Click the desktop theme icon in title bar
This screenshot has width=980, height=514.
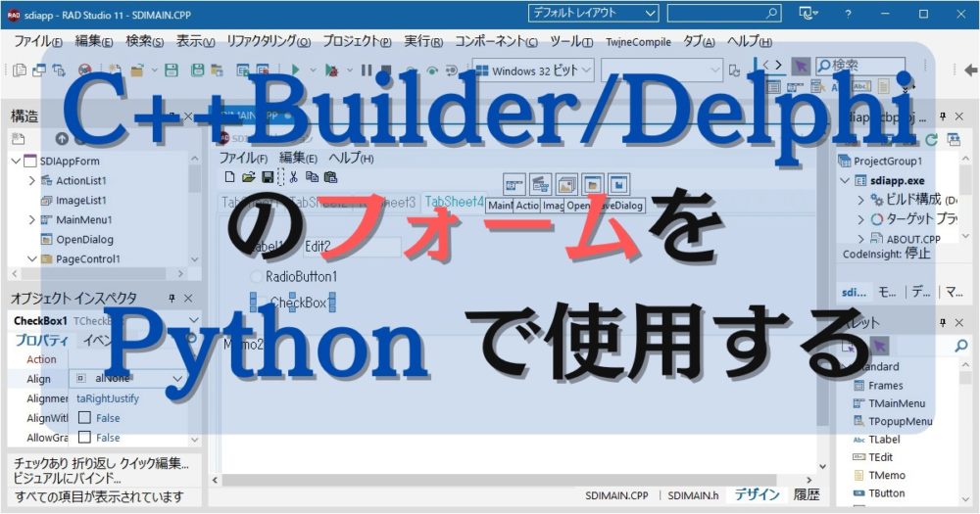tap(807, 13)
